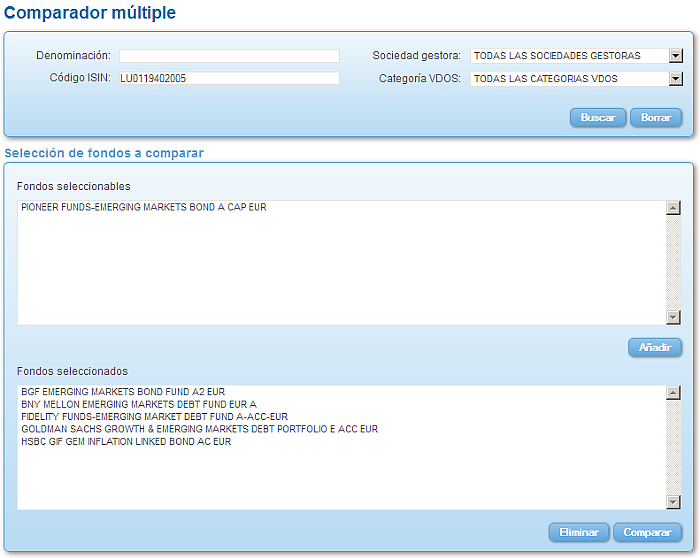Click TODAS LAS CATEGORIAS VDOS combo box

(x=576, y=79)
